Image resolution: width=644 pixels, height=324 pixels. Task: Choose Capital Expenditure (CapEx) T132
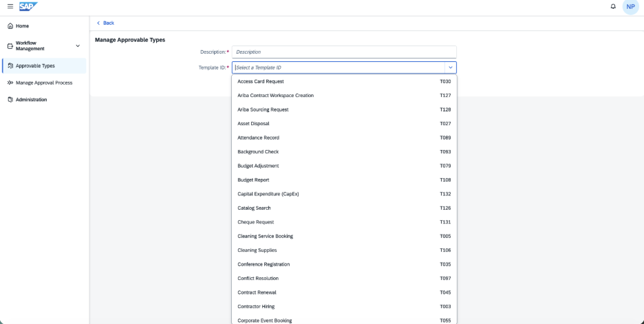(x=344, y=194)
